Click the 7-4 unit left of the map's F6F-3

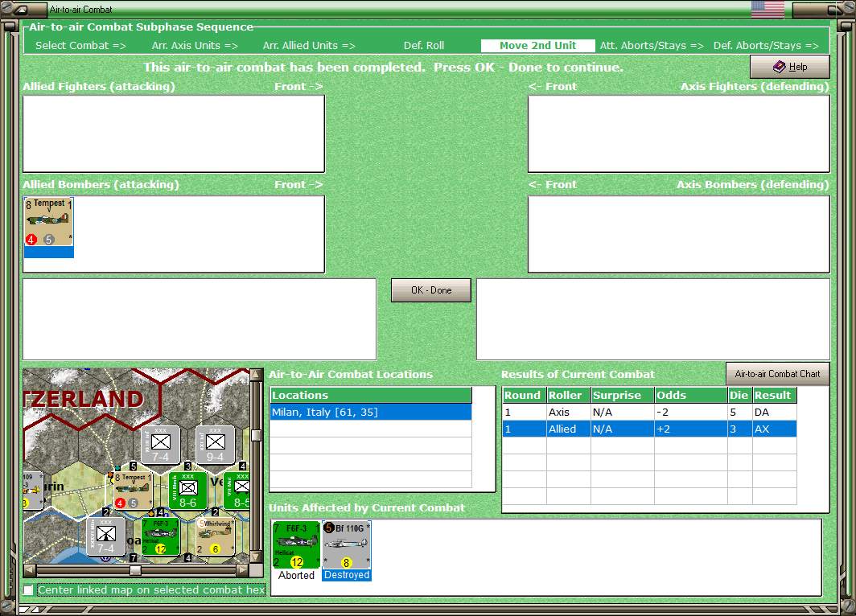[x=106, y=537]
